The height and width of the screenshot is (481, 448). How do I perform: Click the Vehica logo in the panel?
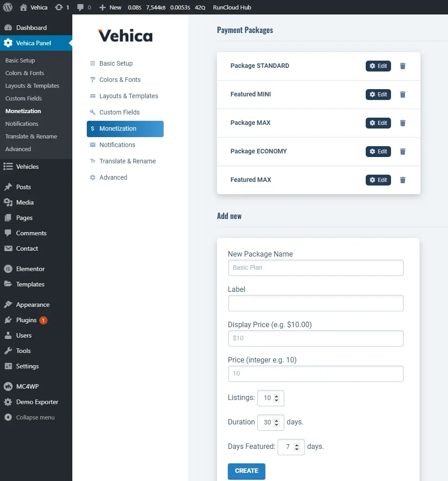(125, 36)
